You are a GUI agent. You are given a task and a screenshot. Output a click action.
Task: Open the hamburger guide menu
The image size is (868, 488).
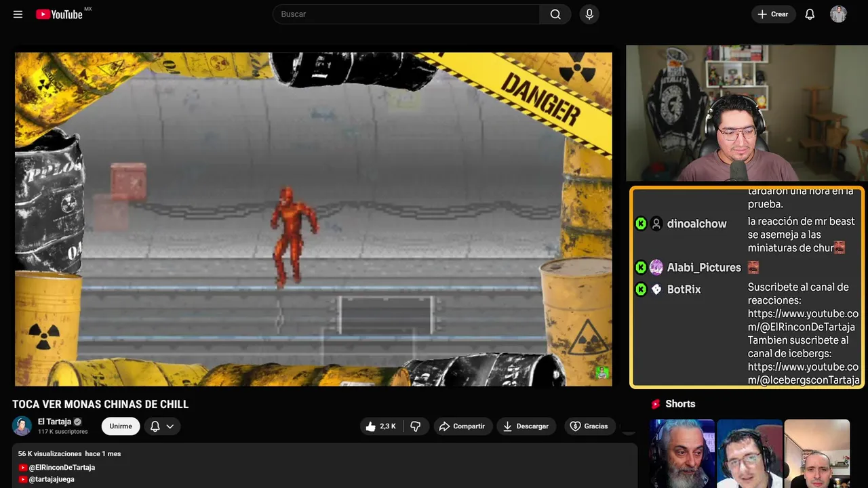pos(18,14)
